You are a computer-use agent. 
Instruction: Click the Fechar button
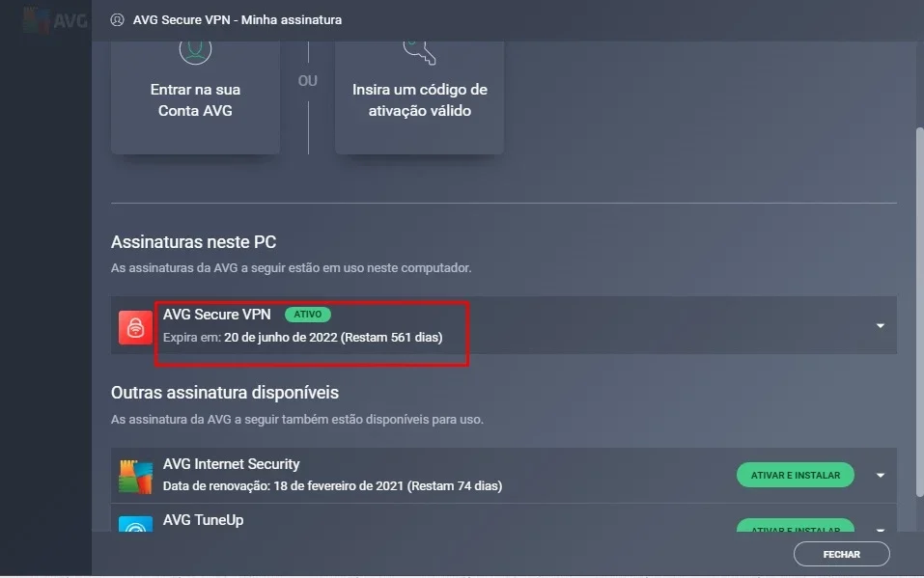coord(842,554)
